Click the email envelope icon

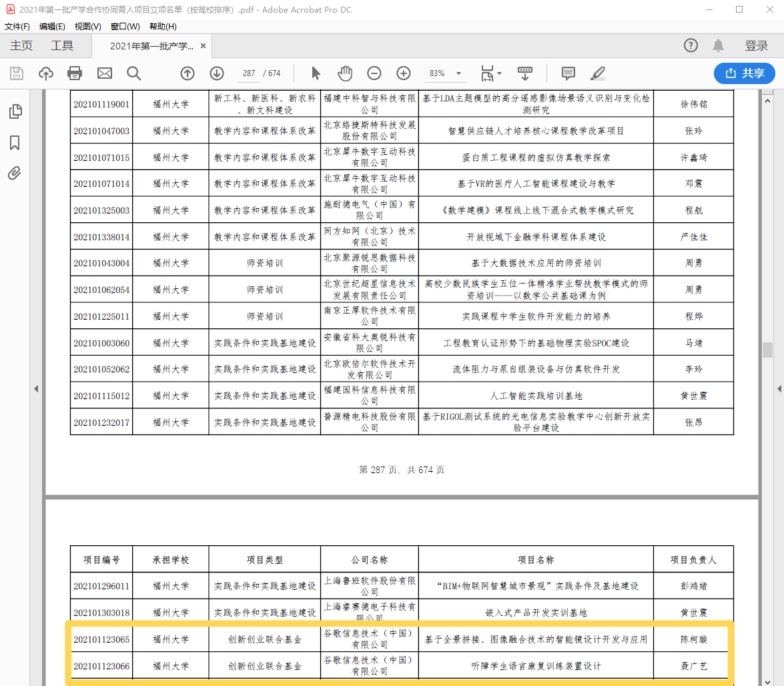pyautogui.click(x=105, y=73)
